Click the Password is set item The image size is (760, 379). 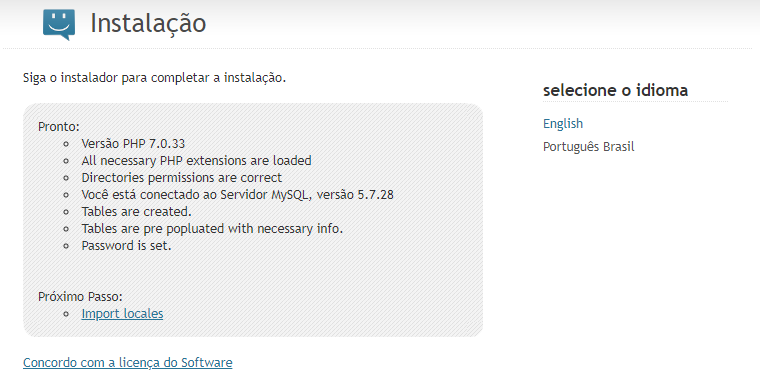(x=127, y=246)
